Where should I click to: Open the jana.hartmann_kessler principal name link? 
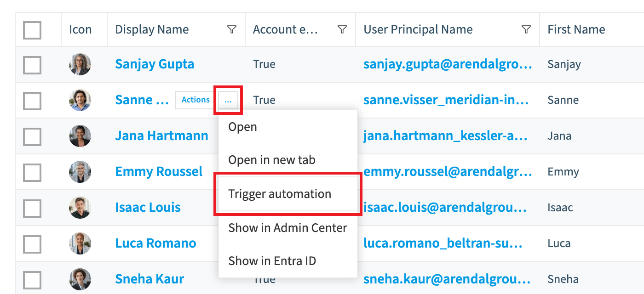coord(445,136)
